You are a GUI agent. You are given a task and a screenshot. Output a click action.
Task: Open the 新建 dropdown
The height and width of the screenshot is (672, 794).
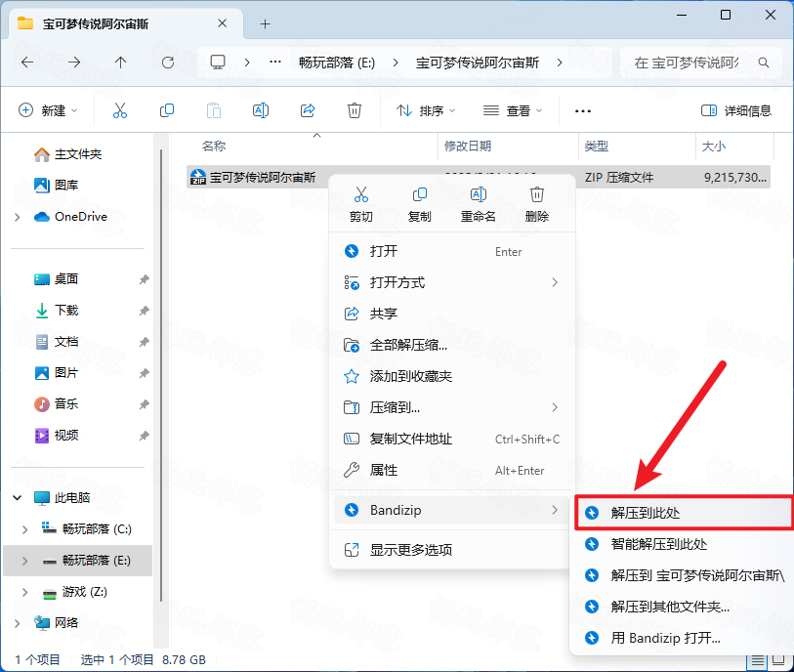coord(48,110)
